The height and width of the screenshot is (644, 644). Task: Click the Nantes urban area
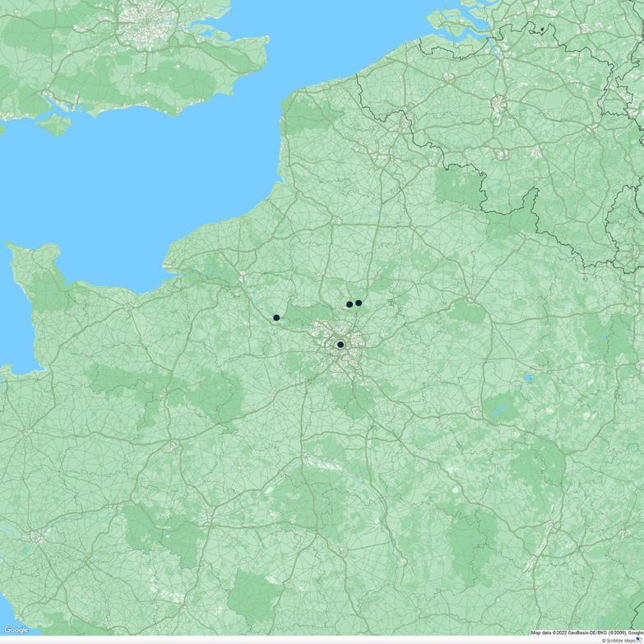36,536
